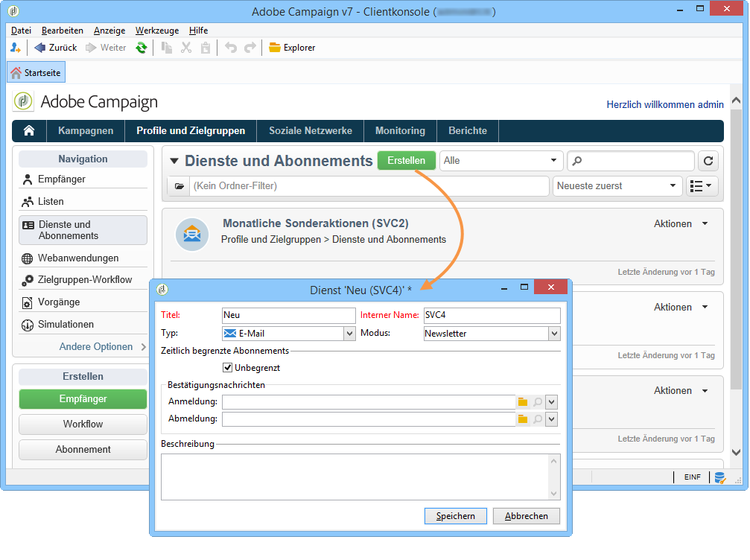
Task: Click the copy icon in toolbar
Action: coord(166,48)
